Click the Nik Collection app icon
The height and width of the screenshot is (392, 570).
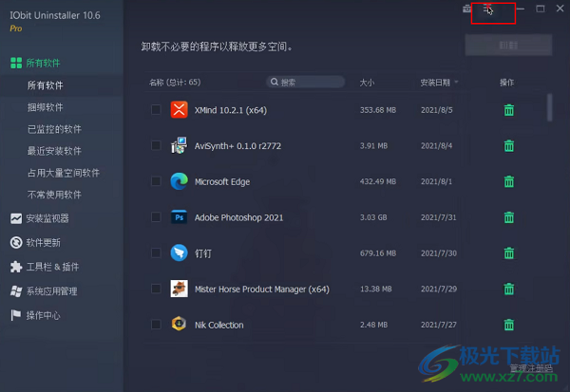coord(180,324)
